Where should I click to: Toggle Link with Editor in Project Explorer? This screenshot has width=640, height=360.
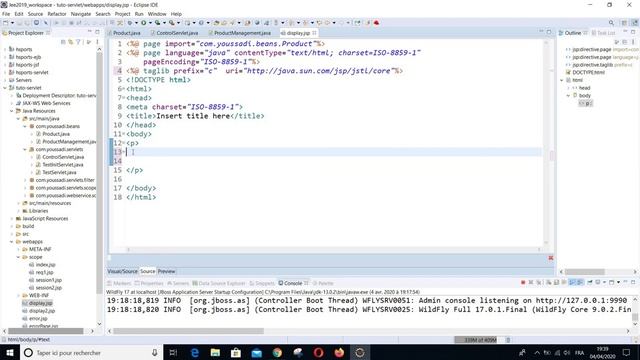point(71,42)
